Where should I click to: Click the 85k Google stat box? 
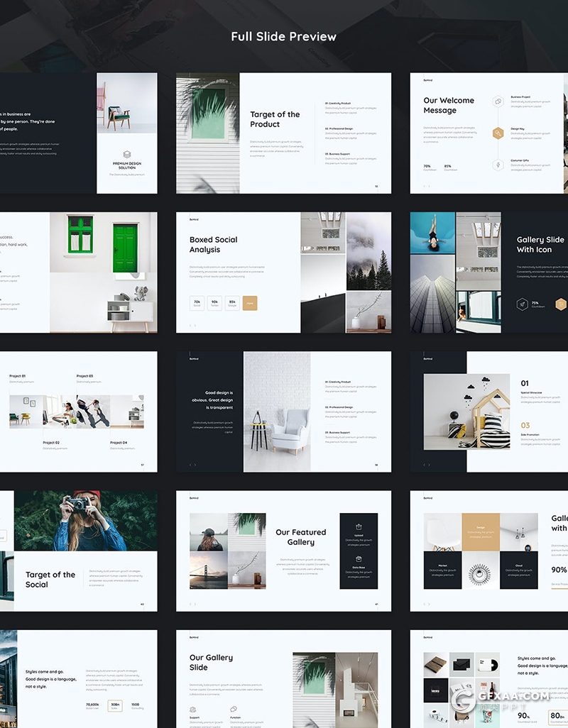tap(231, 304)
